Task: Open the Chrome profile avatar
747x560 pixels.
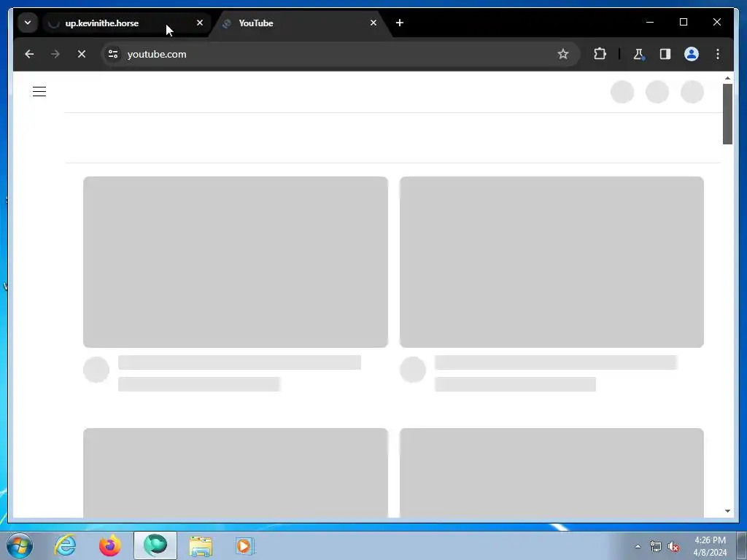Action: (x=692, y=54)
